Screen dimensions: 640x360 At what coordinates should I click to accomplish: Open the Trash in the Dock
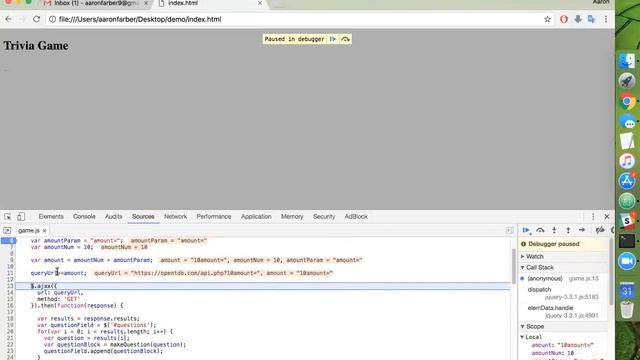627,310
